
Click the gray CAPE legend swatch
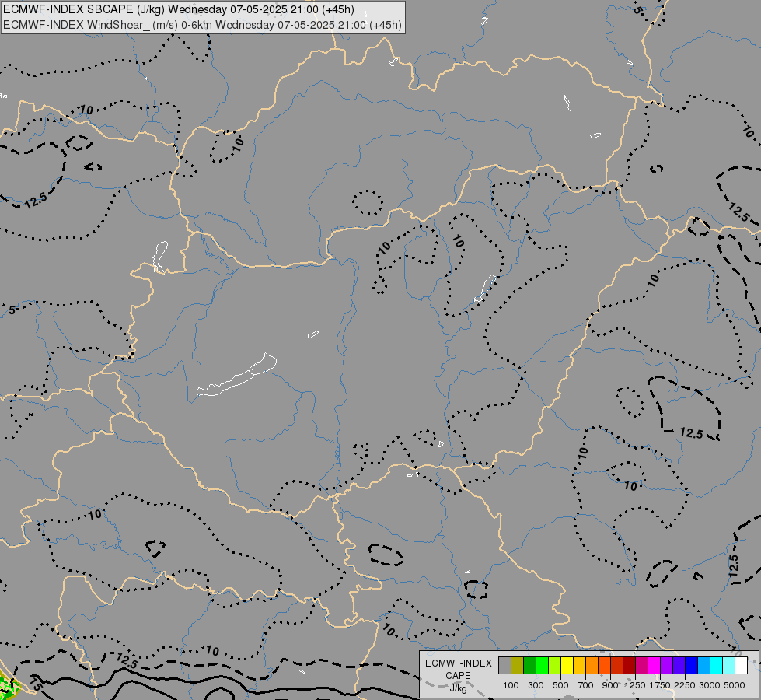pyautogui.click(x=504, y=665)
